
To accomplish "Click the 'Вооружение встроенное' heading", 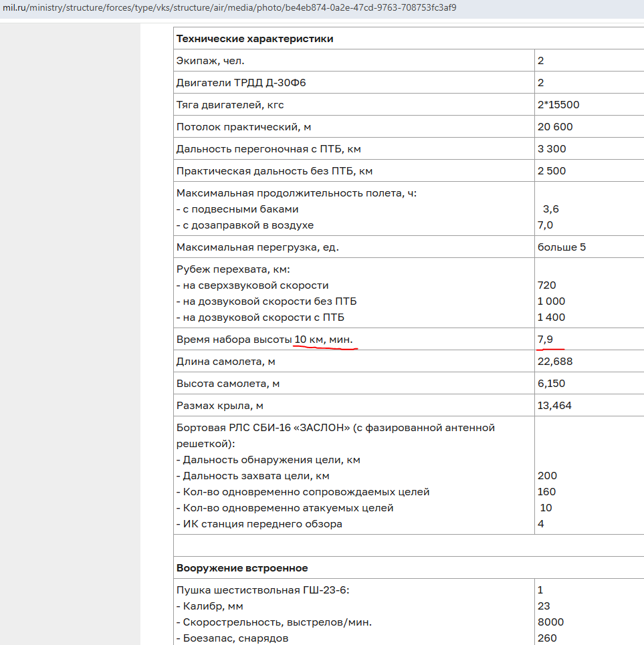I will [242, 569].
